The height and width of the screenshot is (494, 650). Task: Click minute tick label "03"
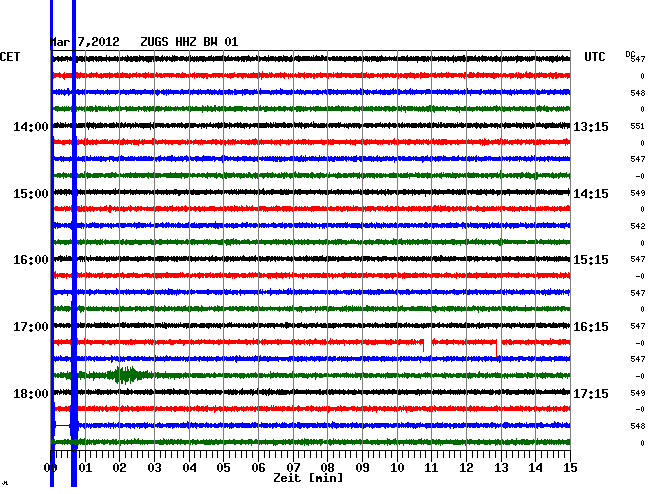(x=154, y=467)
